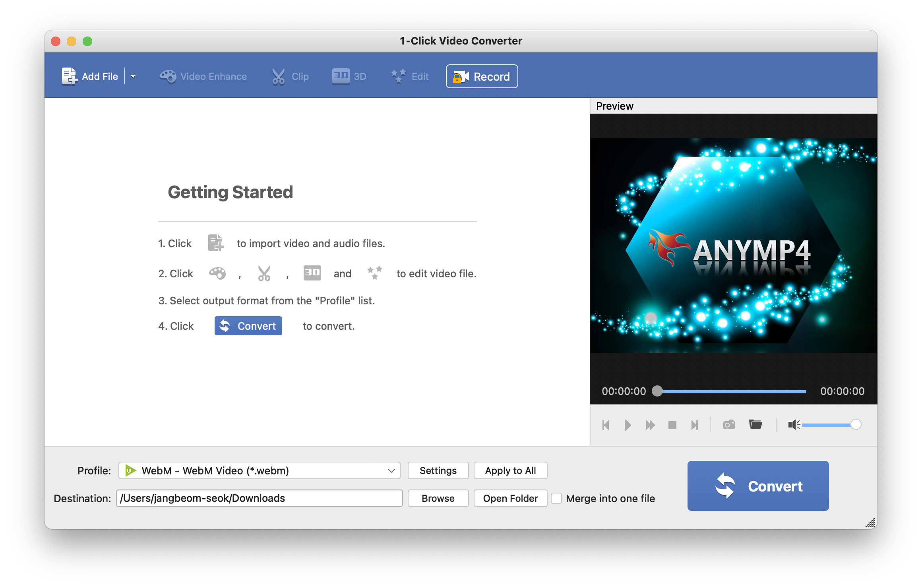
Task: Open the Record screen tool
Action: pos(482,76)
